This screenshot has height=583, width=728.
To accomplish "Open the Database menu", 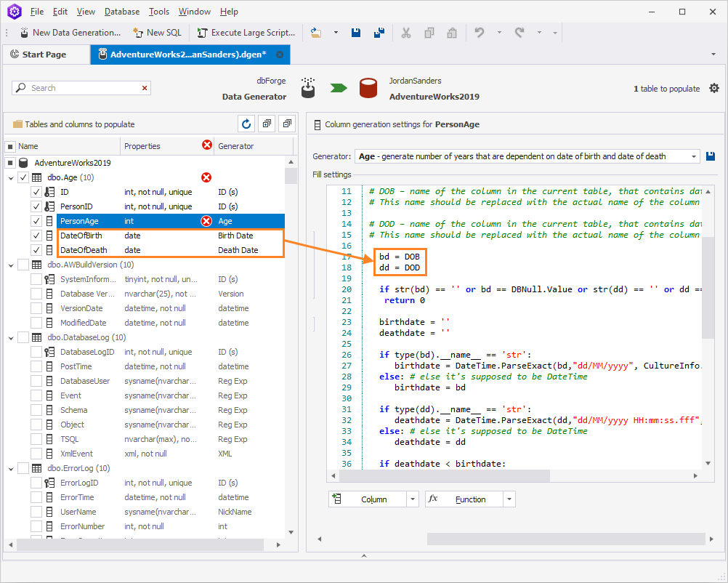I will pyautogui.click(x=121, y=12).
